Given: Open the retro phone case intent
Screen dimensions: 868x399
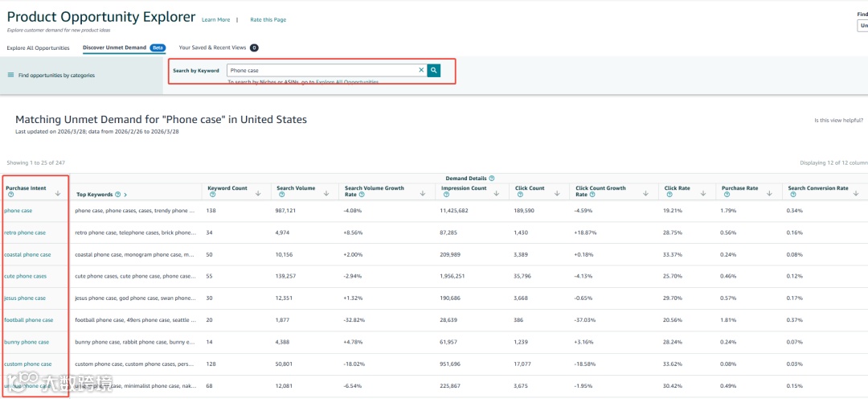Looking at the screenshot, I should [x=25, y=232].
